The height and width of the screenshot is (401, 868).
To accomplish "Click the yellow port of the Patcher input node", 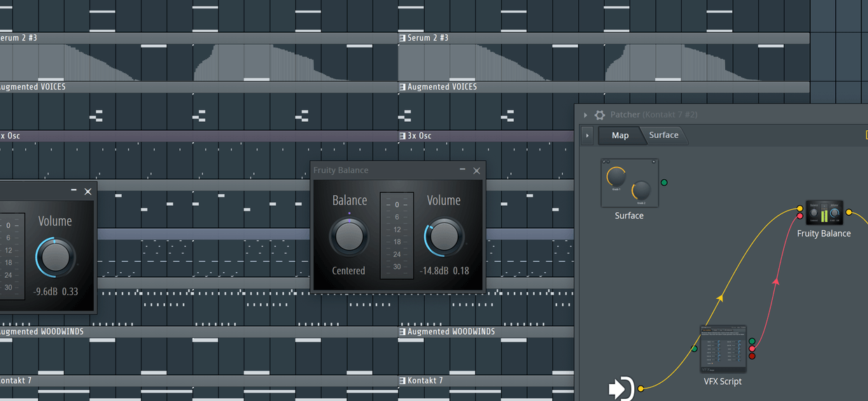I will point(640,388).
